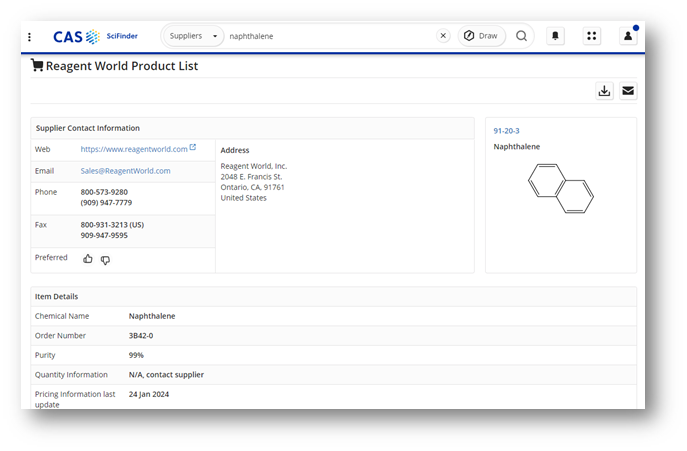Open the reagentworld.com website link
This screenshot has width=687, height=451.
[x=134, y=149]
